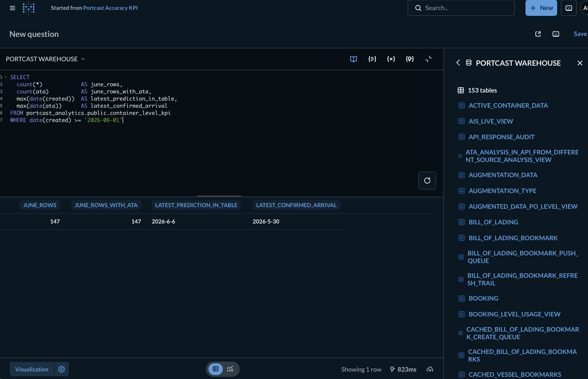Open the PORTCAST WAREHOUSE database dropdown
This screenshot has width=588, height=379.
(x=46, y=59)
